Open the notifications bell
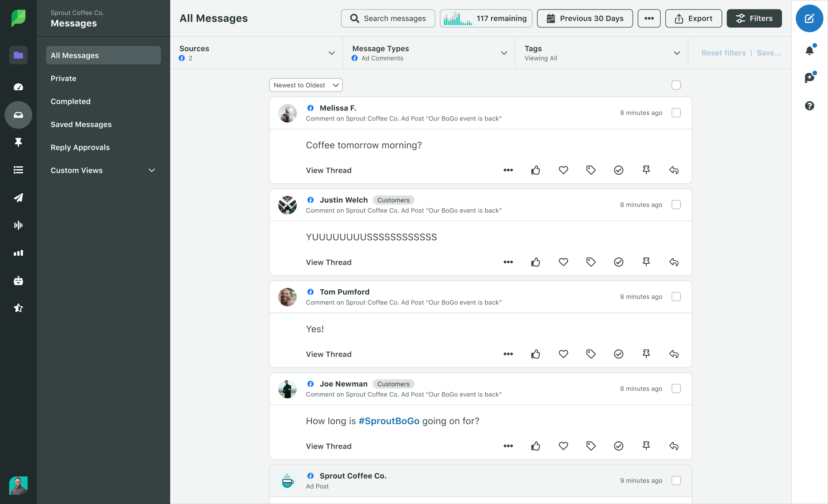Viewport: 828px width, 504px height. pyautogui.click(x=809, y=50)
